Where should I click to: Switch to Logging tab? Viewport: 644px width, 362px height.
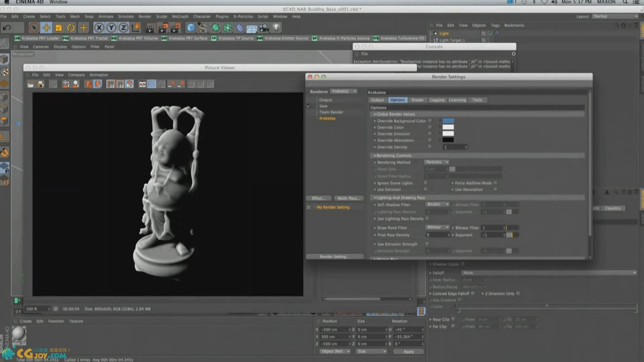click(x=437, y=100)
